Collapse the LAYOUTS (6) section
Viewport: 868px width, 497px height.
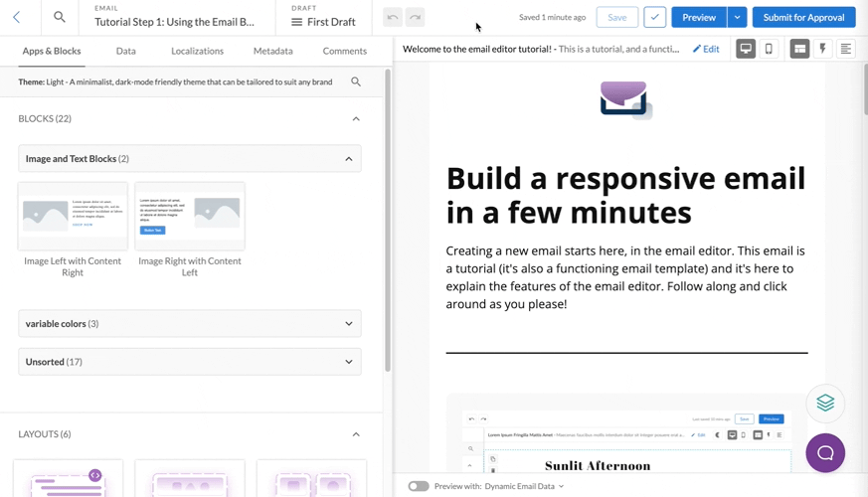(x=356, y=434)
